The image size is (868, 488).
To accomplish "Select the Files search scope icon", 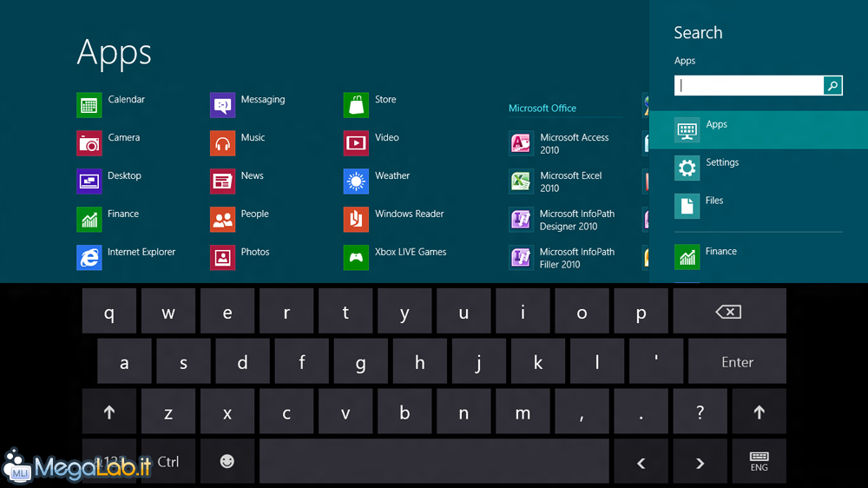I will 687,206.
